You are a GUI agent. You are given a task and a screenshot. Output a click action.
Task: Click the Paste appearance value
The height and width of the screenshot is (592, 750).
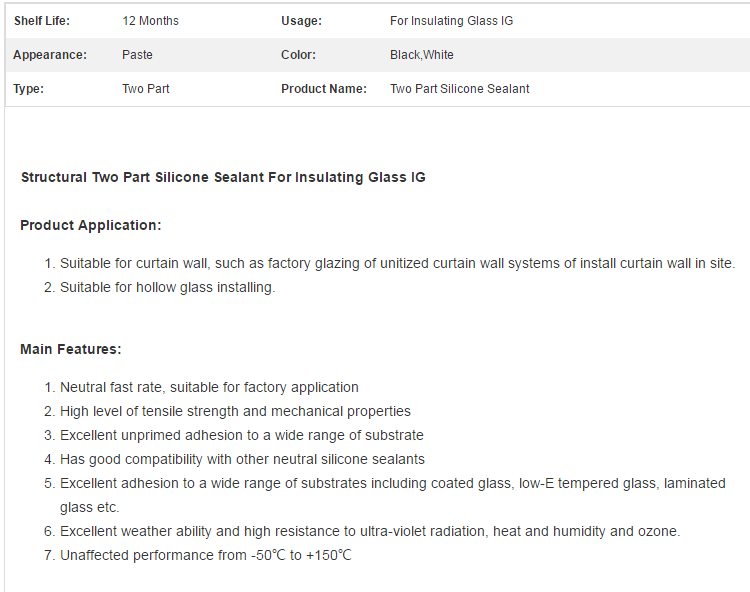click(x=137, y=55)
